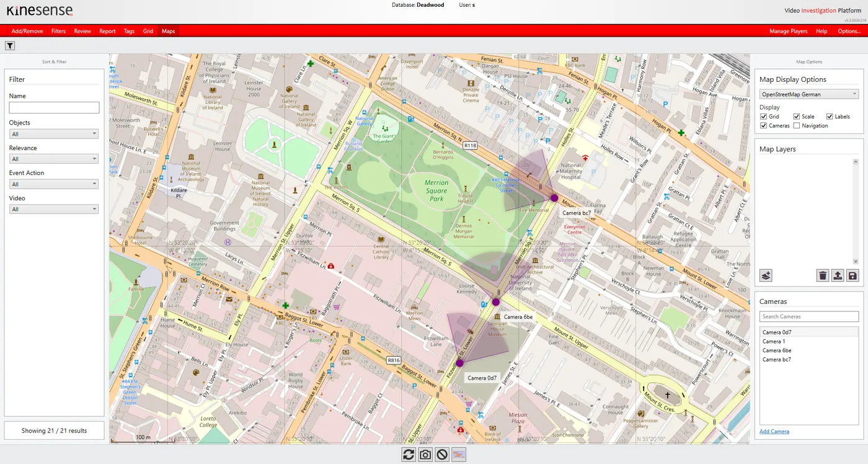
Task: Upload a map layer file
Action: click(x=838, y=275)
